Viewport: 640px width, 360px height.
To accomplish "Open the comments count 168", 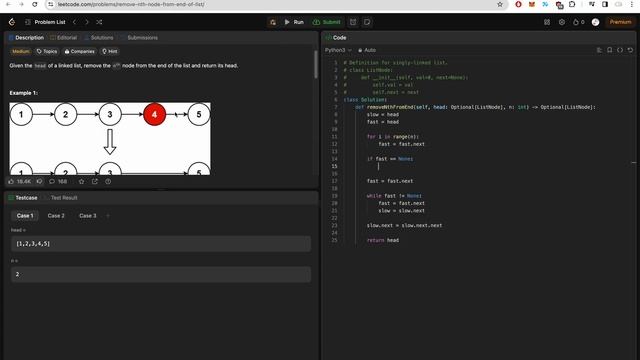I will (58, 181).
